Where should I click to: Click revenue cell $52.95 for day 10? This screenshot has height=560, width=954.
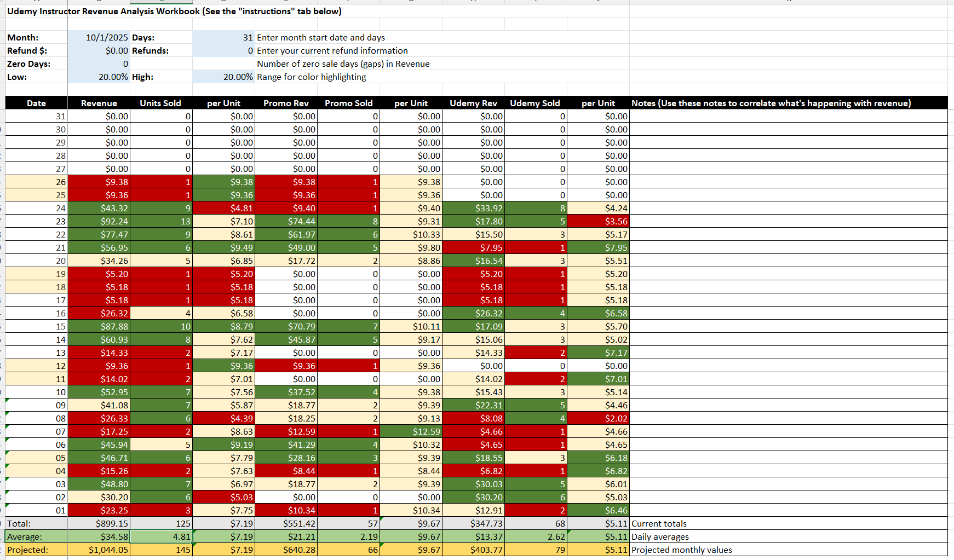[99, 392]
